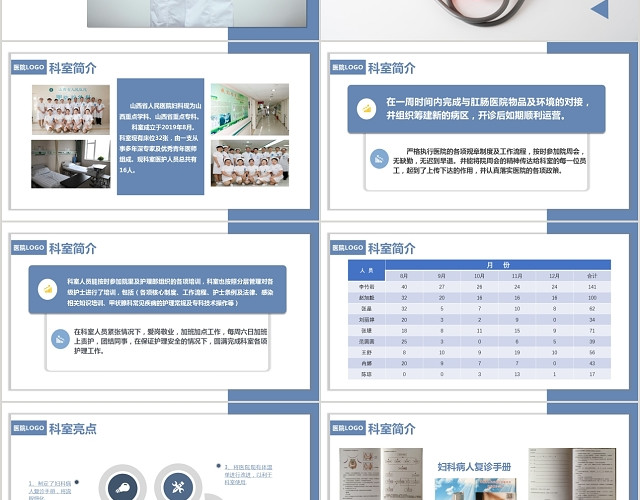640x500 pixels.
Task: Click the blue text box starting 山西省人民医院
Action: tap(160, 136)
